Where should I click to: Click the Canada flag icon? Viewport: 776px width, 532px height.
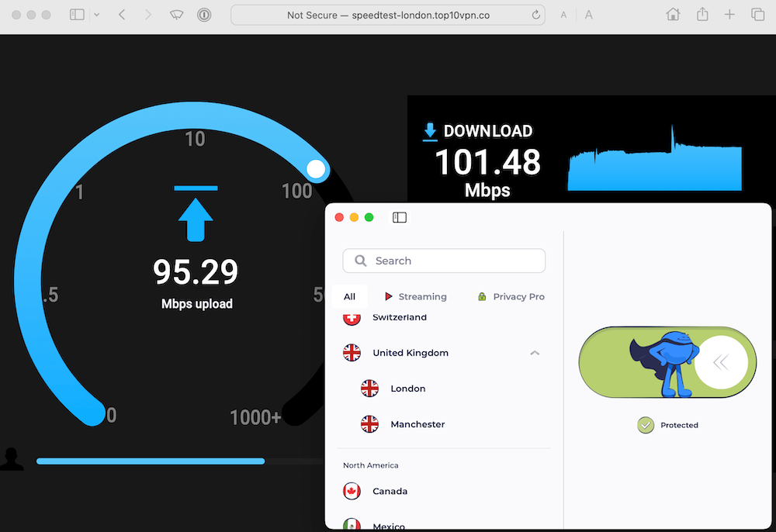(x=352, y=492)
